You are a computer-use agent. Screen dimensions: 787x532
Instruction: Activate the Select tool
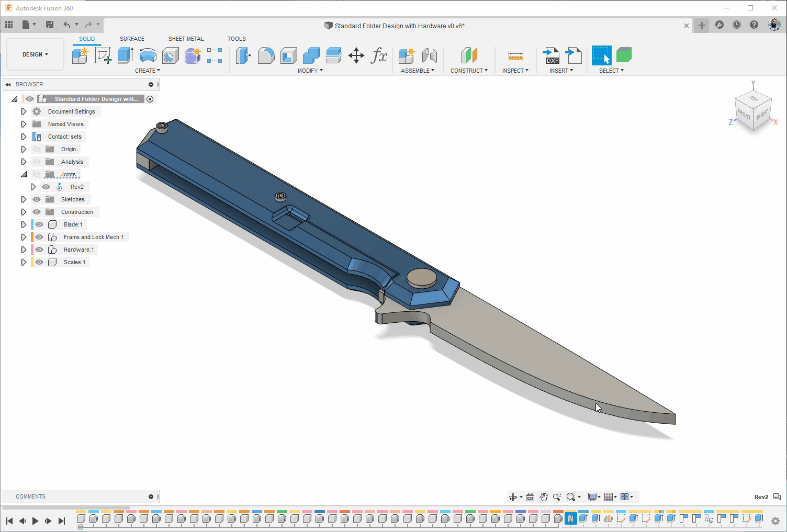[601, 55]
